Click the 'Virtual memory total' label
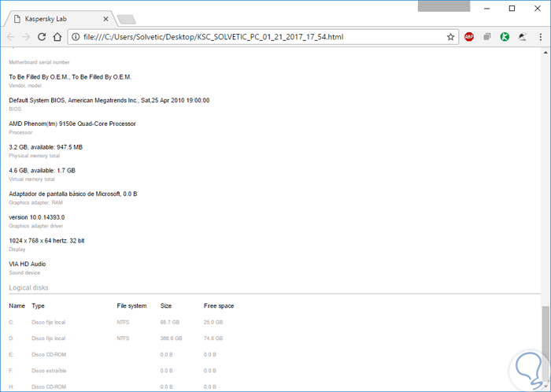 coord(31,179)
